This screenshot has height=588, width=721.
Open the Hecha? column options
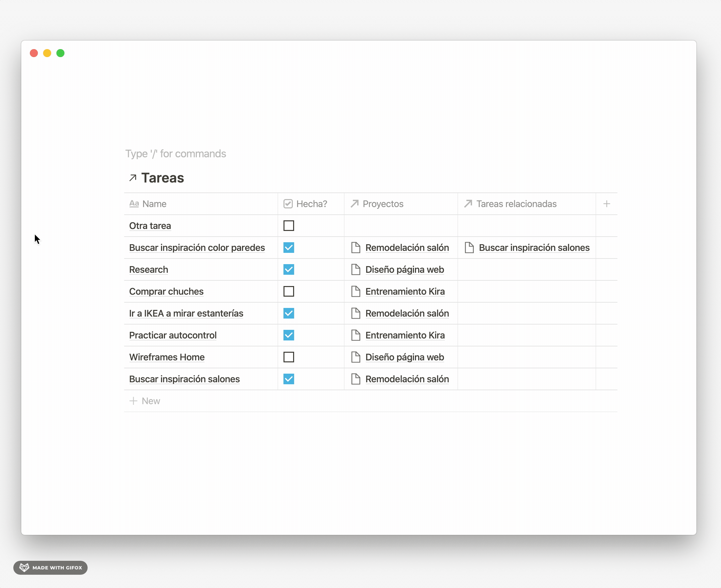click(x=311, y=203)
